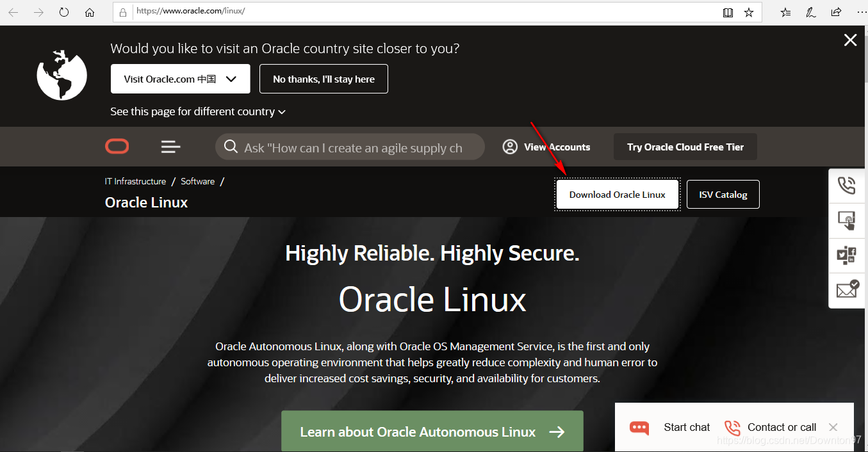868x452 pixels.
Task: Click the add notes pen icon
Action: [x=811, y=12]
